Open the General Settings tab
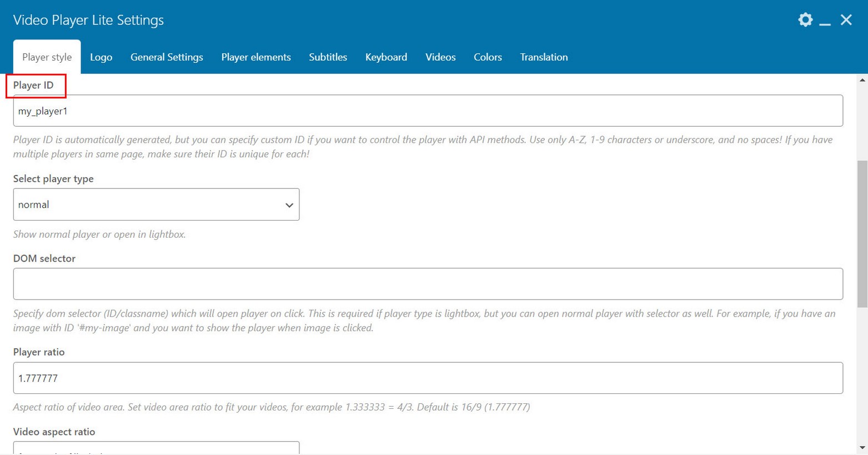 point(167,57)
